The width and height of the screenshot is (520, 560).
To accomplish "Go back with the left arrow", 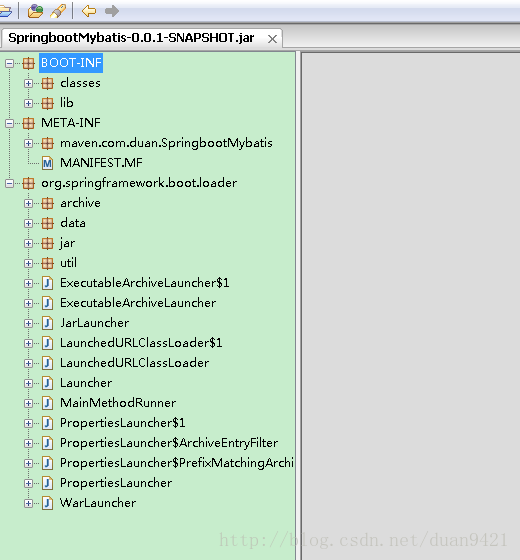I will pos(89,11).
